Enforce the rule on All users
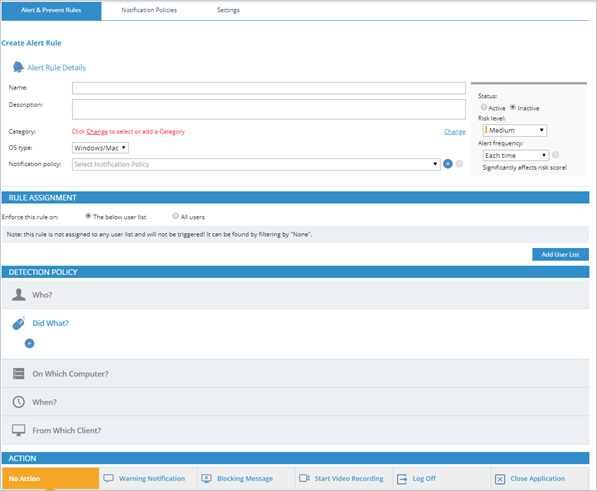Screen dimensions: 597x491 tap(176, 216)
